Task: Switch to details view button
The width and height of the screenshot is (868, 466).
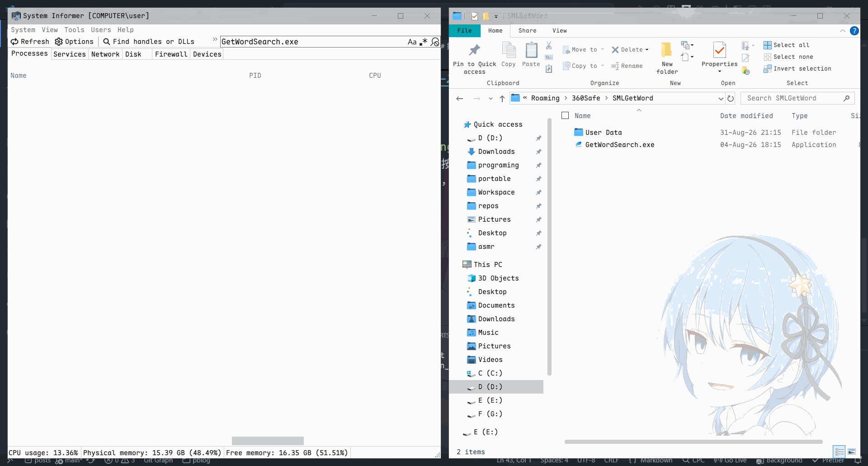Action: (840, 452)
